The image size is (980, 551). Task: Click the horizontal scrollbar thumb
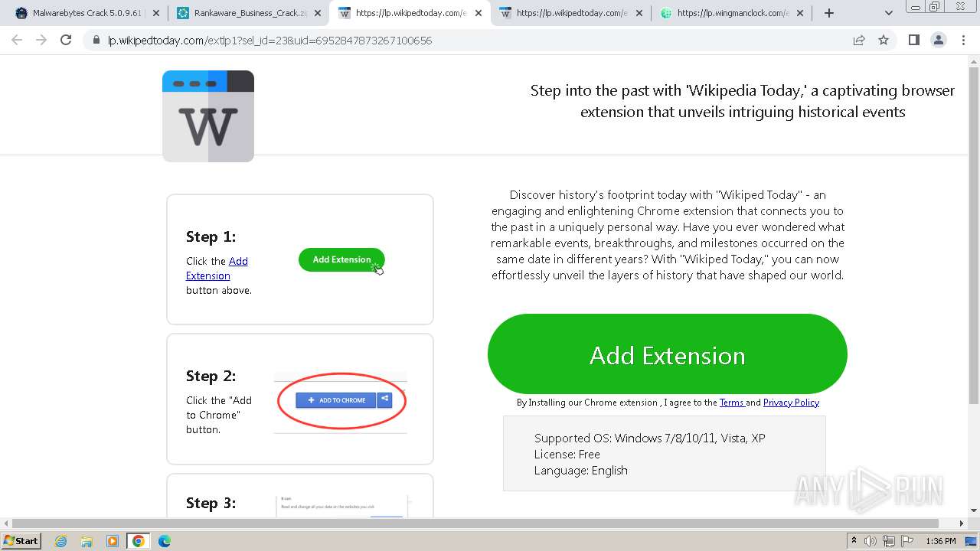pyautogui.click(x=475, y=523)
